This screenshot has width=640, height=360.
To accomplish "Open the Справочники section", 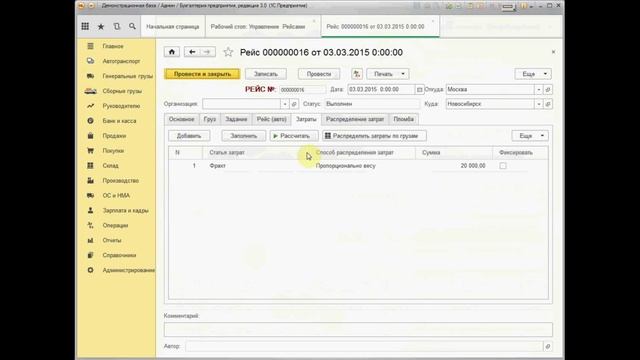I will 119,255.
